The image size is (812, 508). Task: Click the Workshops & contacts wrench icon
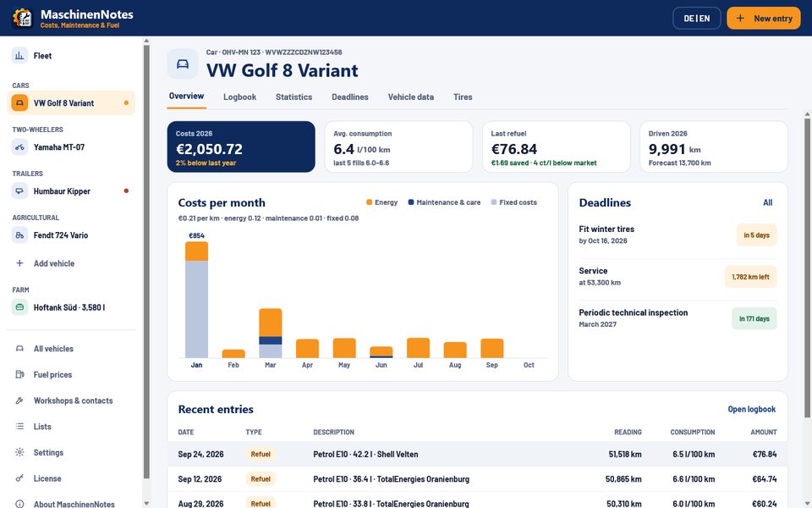pos(19,400)
